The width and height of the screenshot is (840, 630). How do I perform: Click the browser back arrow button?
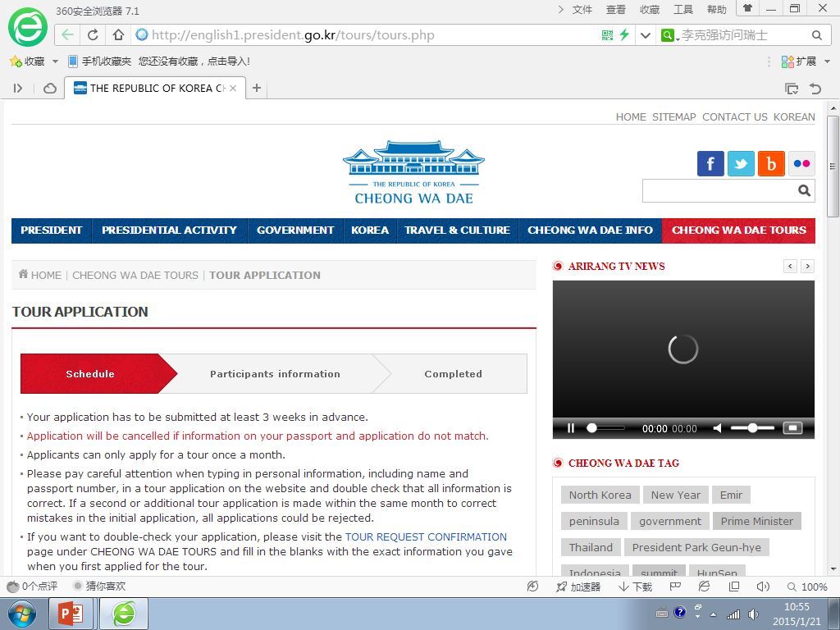(x=67, y=35)
